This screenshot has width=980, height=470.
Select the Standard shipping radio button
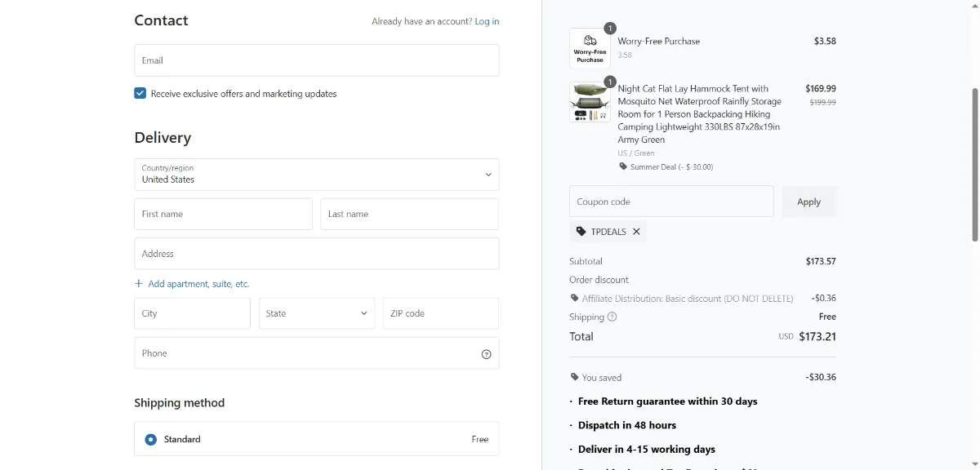(x=150, y=439)
